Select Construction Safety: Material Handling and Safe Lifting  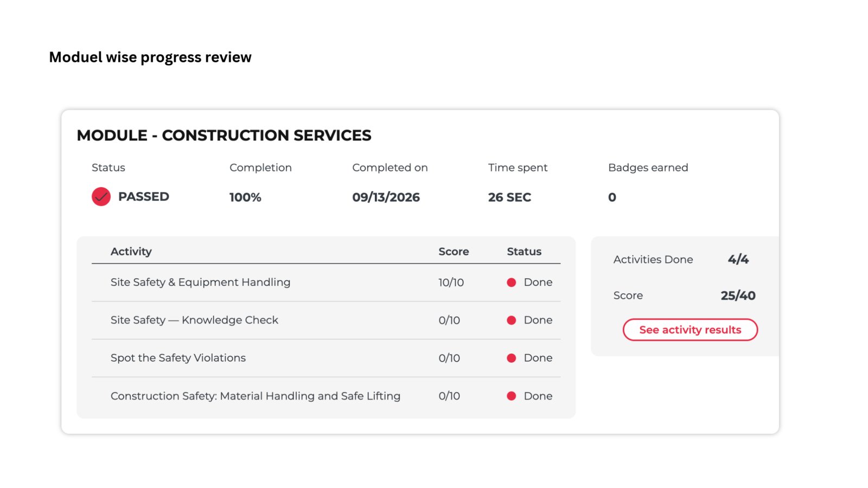coord(256,396)
